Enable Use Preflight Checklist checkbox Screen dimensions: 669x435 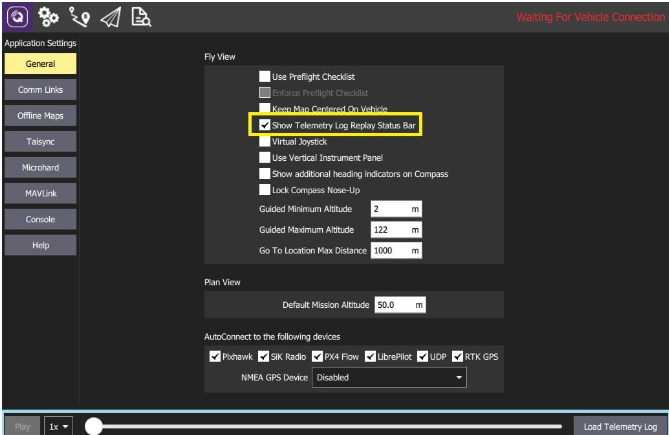pos(265,76)
